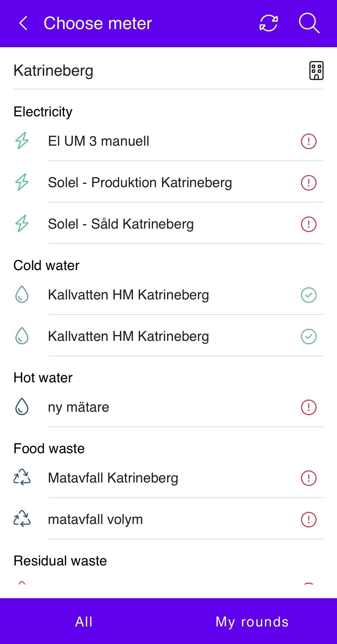Viewport: 337px width, 644px height.
Task: Choose Matavfall Katrineberg food waste meter
Action: coord(113,478)
